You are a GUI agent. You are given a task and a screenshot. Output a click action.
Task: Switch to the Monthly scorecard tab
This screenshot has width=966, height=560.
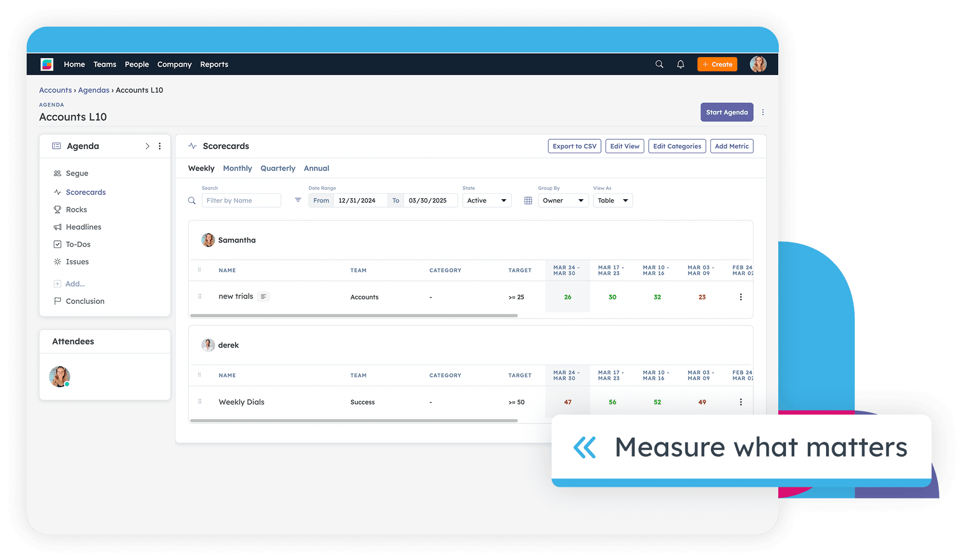coord(237,168)
